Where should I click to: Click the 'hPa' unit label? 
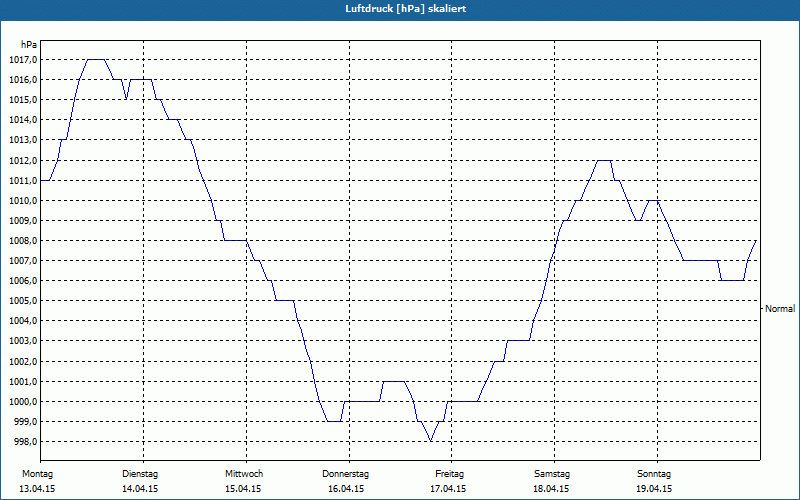click(x=29, y=44)
